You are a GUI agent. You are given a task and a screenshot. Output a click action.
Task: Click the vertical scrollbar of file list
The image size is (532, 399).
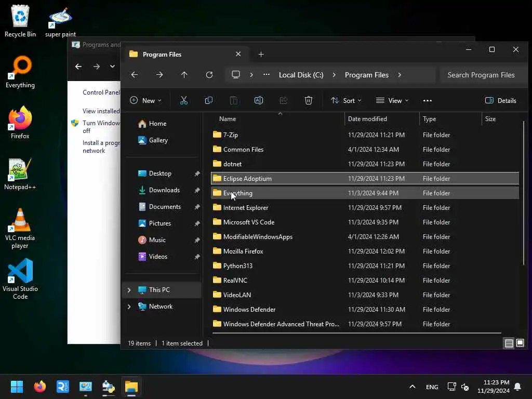tap(524, 193)
